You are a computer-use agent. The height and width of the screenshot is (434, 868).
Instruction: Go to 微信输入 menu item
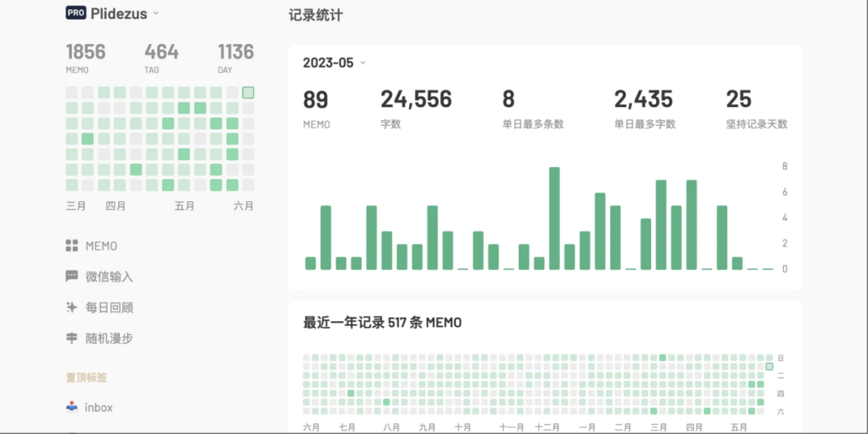[109, 276]
